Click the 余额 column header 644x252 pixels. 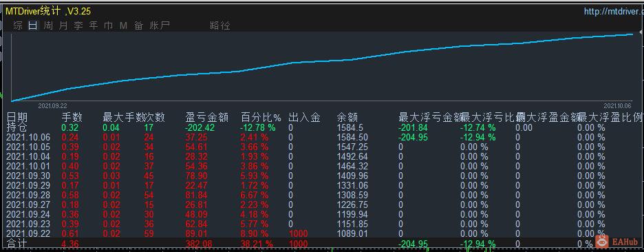tap(347, 118)
